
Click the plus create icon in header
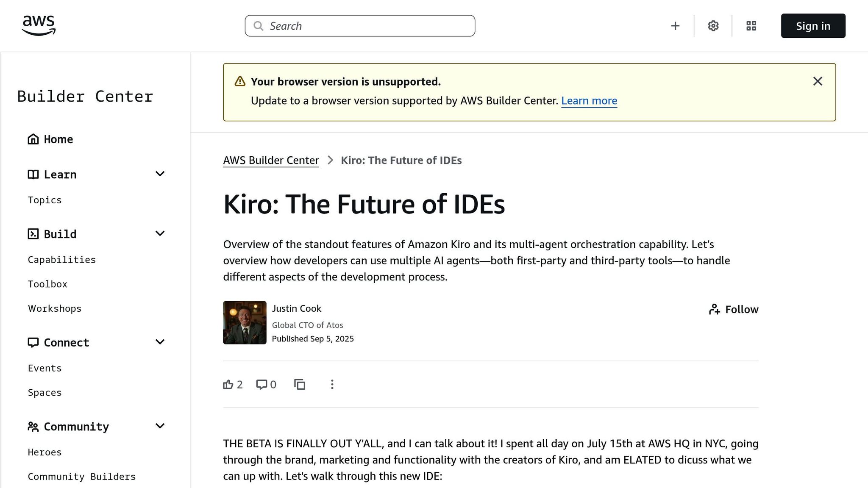click(x=675, y=26)
